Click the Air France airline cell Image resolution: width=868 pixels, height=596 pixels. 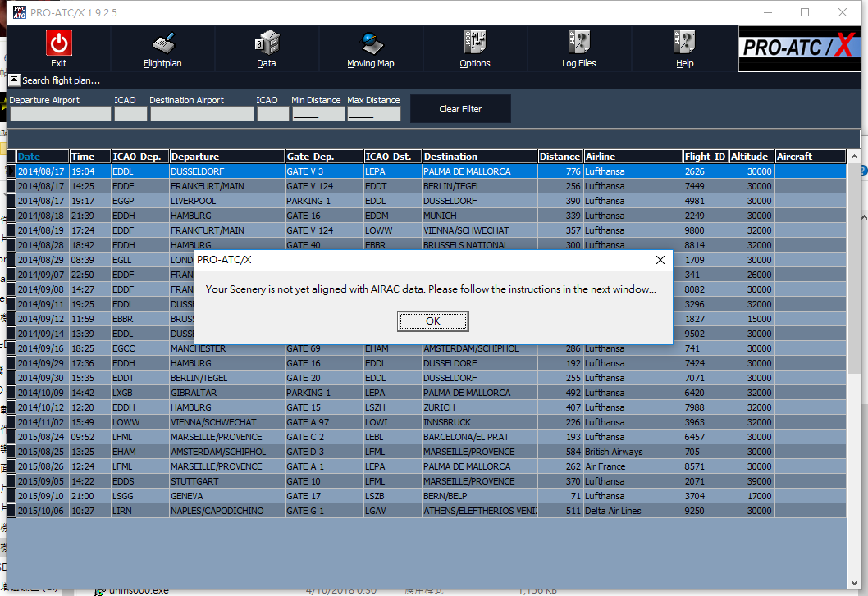pyautogui.click(x=633, y=466)
